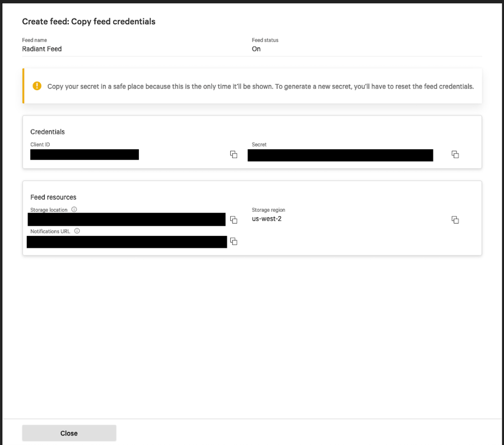Copy the Secret value to clipboard

coord(455,155)
